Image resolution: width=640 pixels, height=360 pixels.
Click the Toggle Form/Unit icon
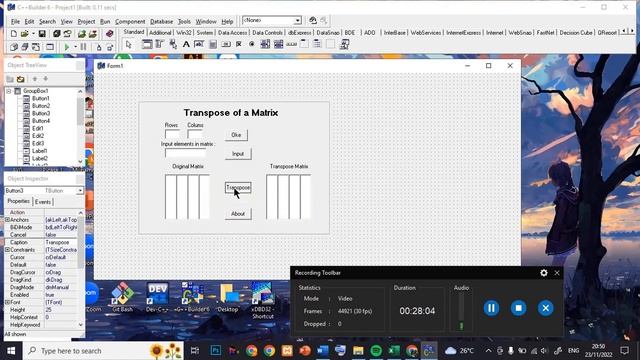coord(36,47)
